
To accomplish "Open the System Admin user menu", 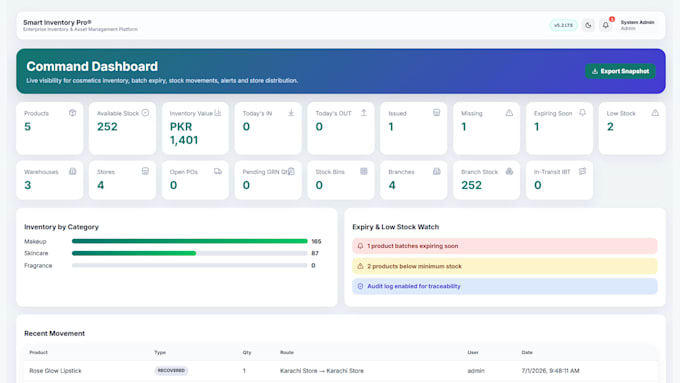I will click(637, 25).
